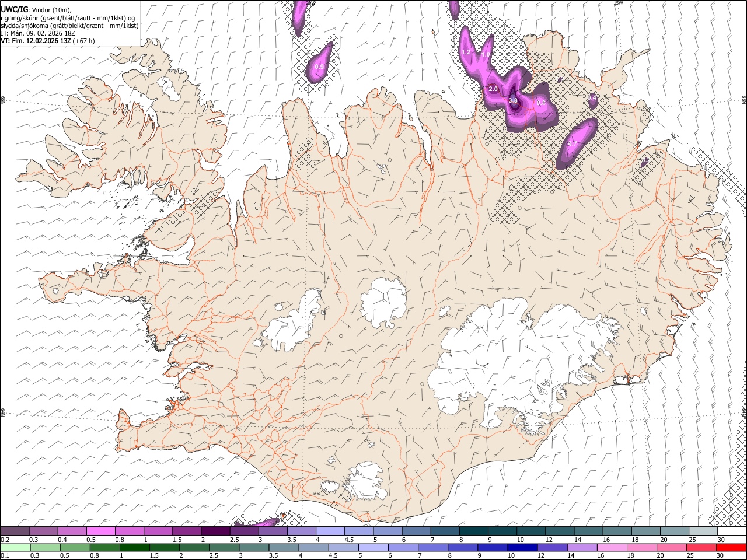The height and width of the screenshot is (560, 747).
Task: Select the deep blue 10–12 rain legend swatch
Action: click(x=522, y=548)
